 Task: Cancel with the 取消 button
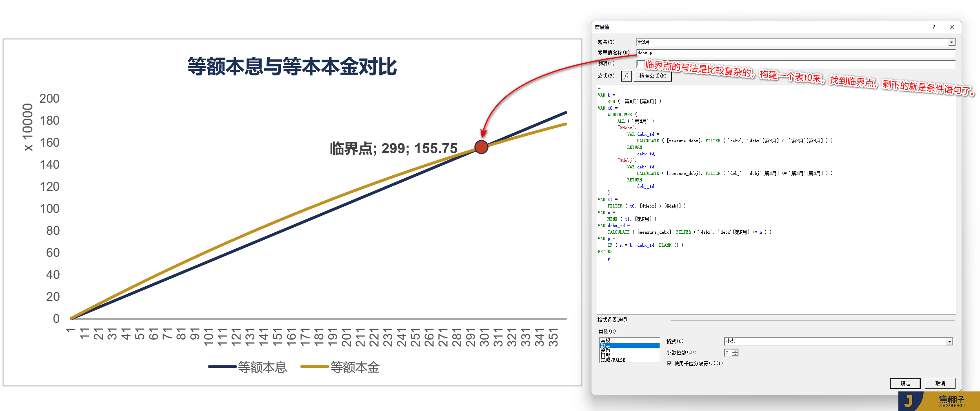pos(940,384)
